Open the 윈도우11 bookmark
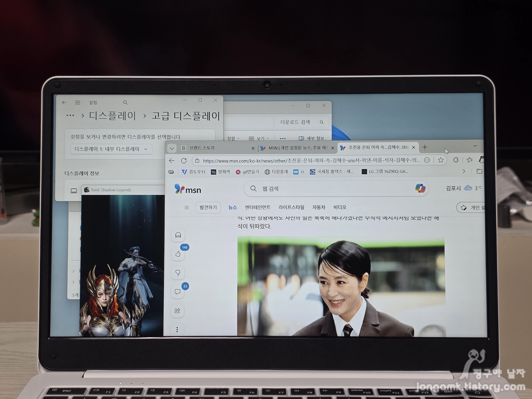 194,172
